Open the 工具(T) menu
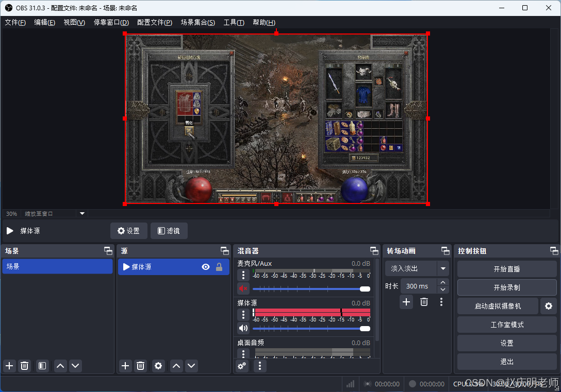The width and height of the screenshot is (561, 392). [234, 23]
